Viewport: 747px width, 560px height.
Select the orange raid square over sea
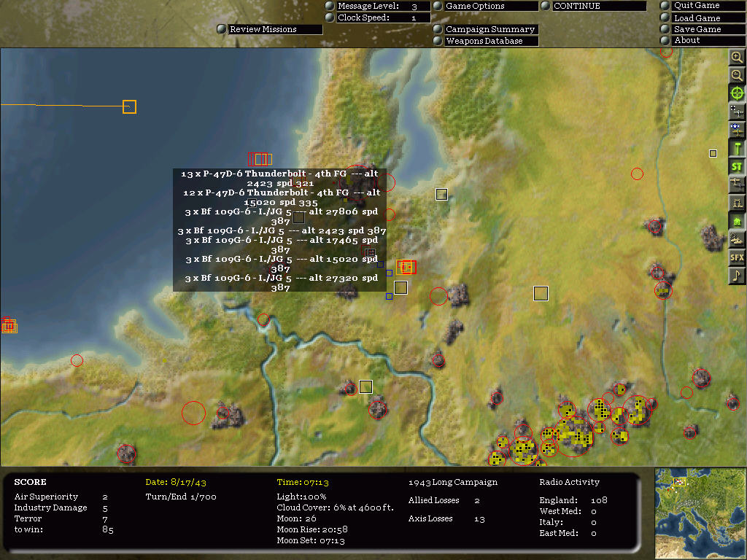130,106
